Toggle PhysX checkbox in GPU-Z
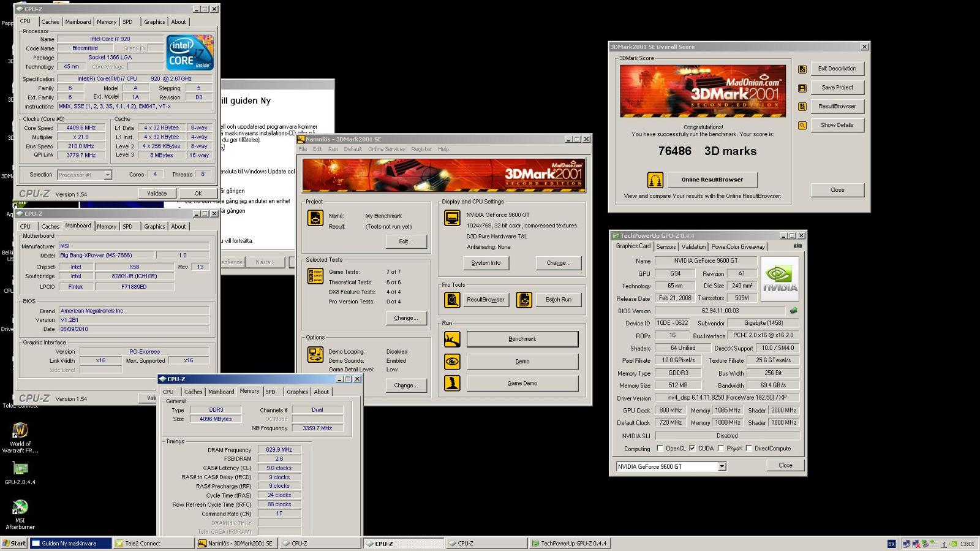980x551 pixels. (x=721, y=448)
